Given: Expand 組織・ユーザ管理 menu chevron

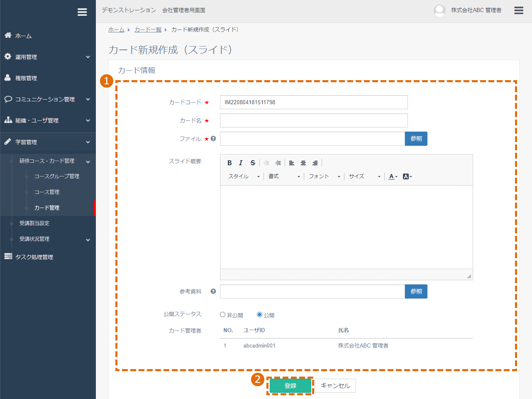Looking at the screenshot, I should 88,120.
